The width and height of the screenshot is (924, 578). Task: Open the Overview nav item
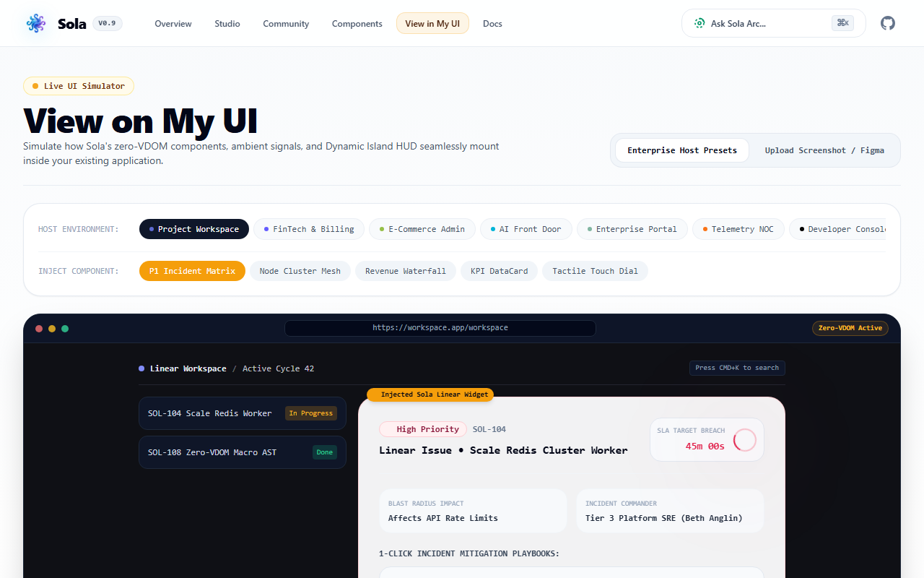(173, 23)
